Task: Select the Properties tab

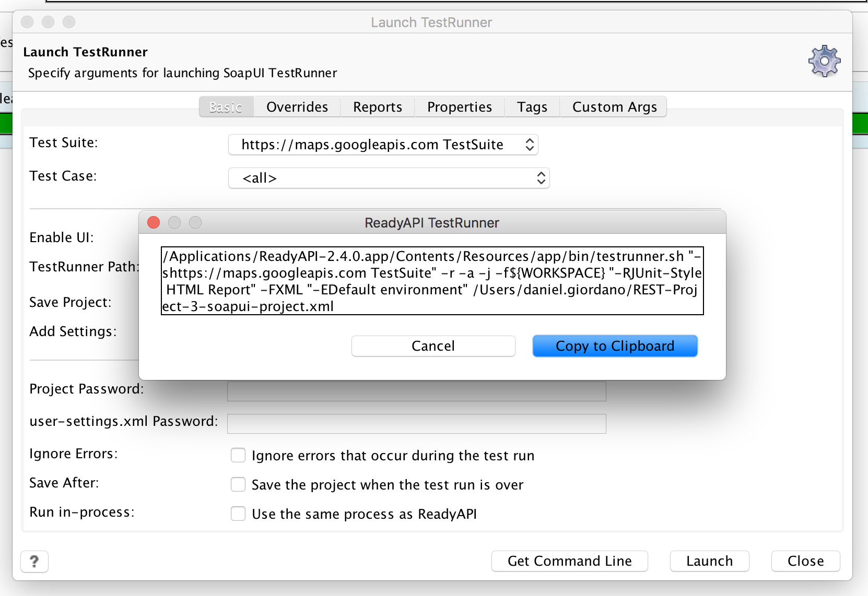Action: tap(459, 107)
